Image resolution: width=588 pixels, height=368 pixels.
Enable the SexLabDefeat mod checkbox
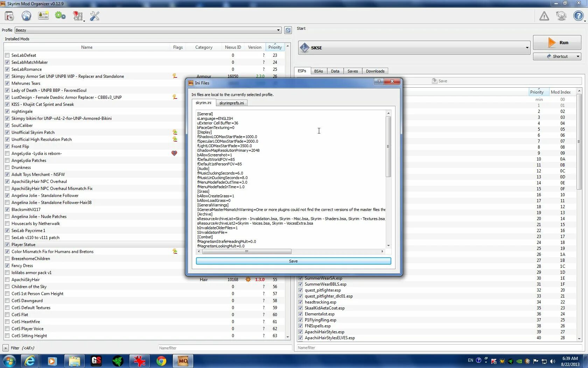pyautogui.click(x=7, y=55)
